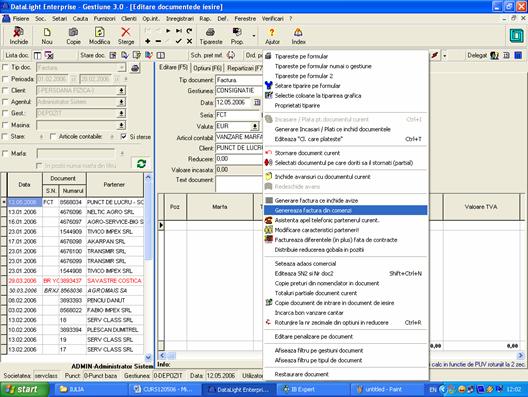
Task: Delete with the Sterge red X icon
Action: click(126, 36)
